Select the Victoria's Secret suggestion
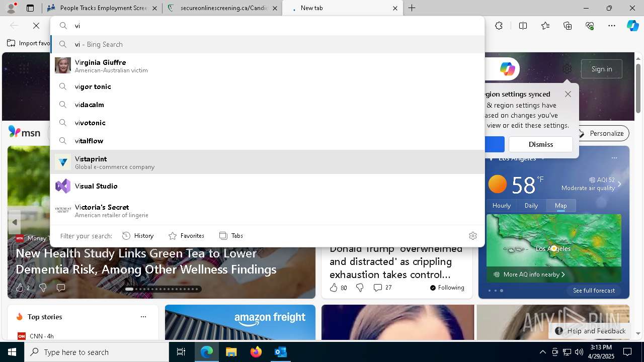644x362 pixels. (267, 210)
